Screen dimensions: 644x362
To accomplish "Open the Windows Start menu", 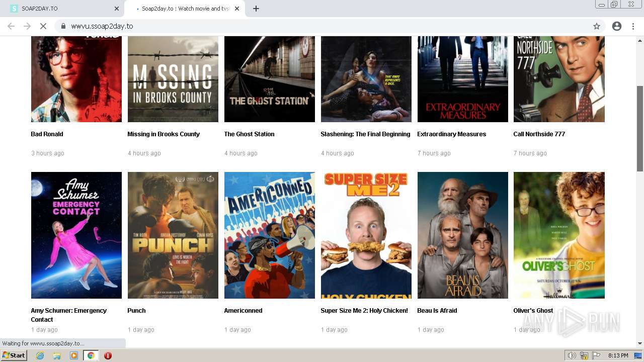I will pyautogui.click(x=14, y=355).
